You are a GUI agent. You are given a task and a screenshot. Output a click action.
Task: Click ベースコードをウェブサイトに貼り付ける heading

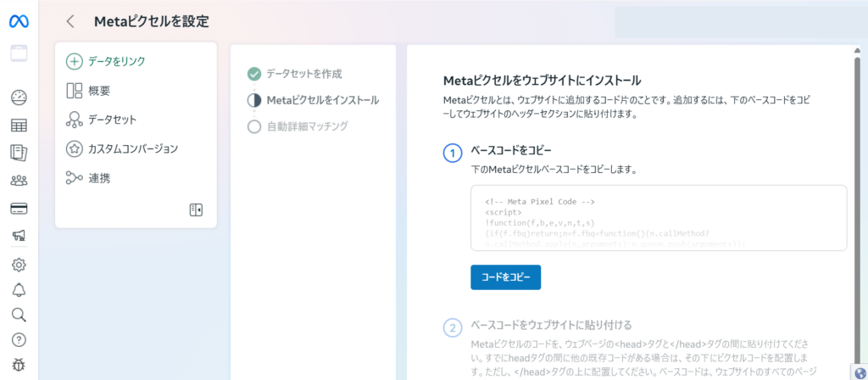click(551, 325)
